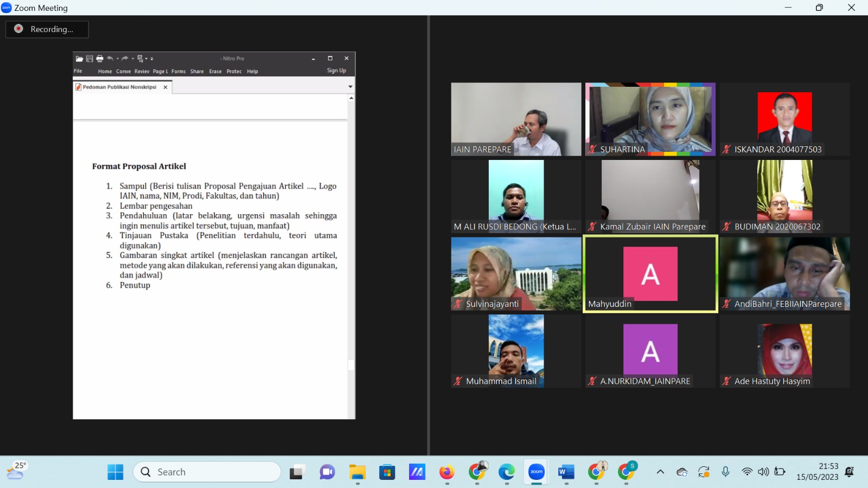Click the muted mic icon on SUHARTINA's tile

592,150
